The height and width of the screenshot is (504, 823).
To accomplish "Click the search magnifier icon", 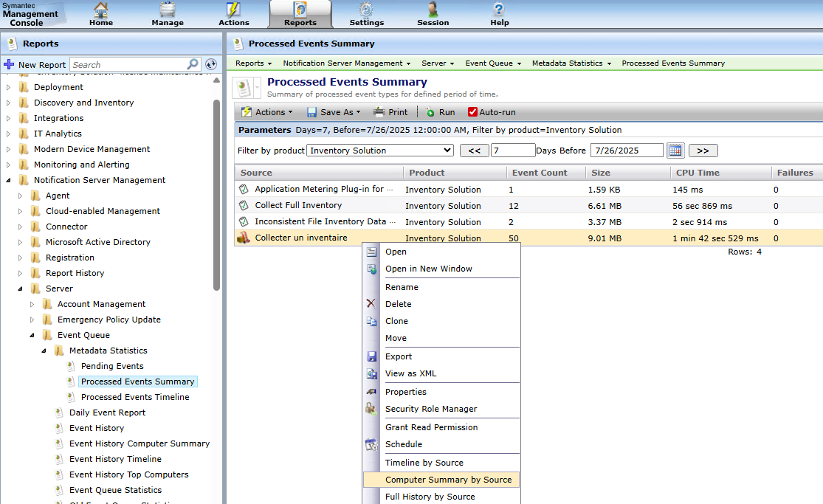I will tap(193, 64).
